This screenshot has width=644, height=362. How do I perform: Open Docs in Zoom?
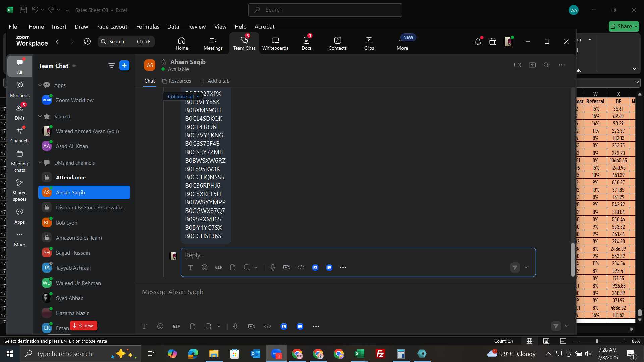306,43
